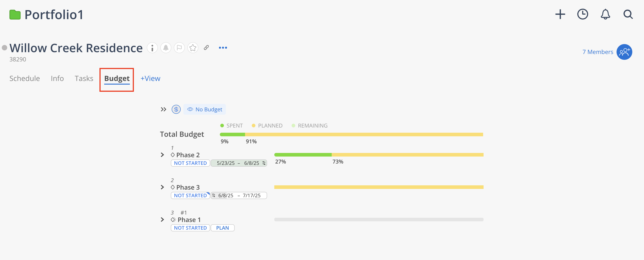Copy project link via chain icon
The image size is (644, 260).
pyautogui.click(x=206, y=47)
